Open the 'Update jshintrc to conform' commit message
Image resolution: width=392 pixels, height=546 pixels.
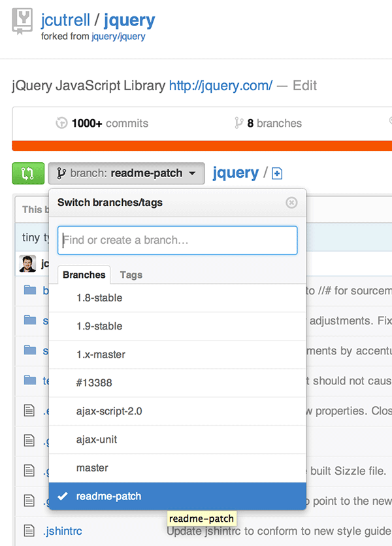coord(279,531)
